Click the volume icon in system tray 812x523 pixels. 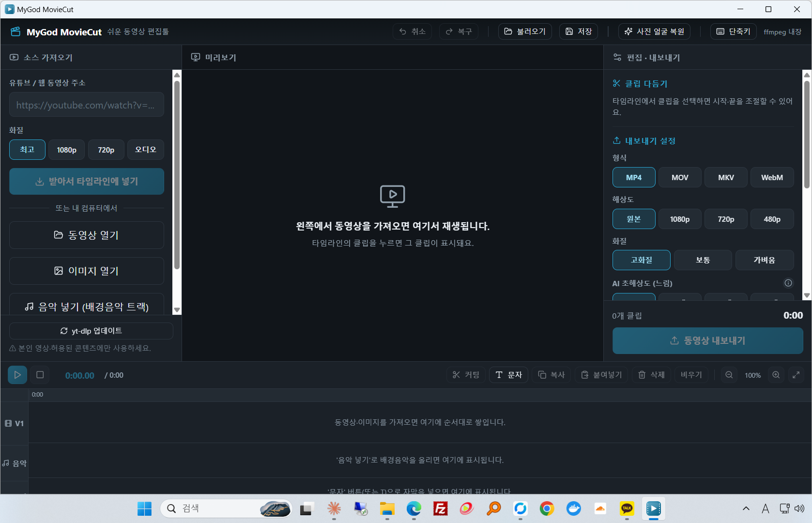click(x=799, y=508)
